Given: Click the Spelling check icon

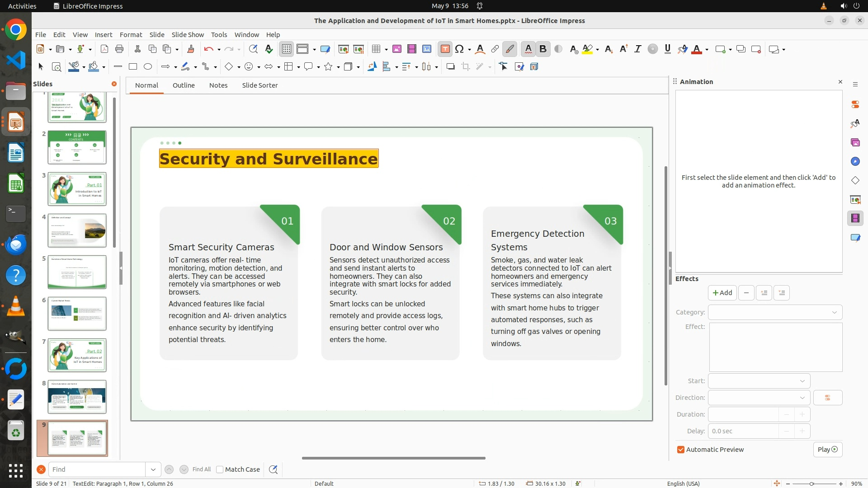Looking at the screenshot, I should coord(269,49).
